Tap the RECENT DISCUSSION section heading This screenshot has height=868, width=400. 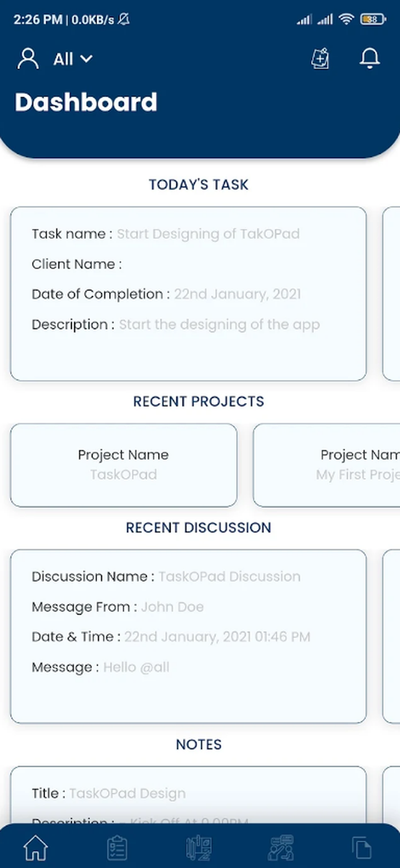[x=199, y=527]
